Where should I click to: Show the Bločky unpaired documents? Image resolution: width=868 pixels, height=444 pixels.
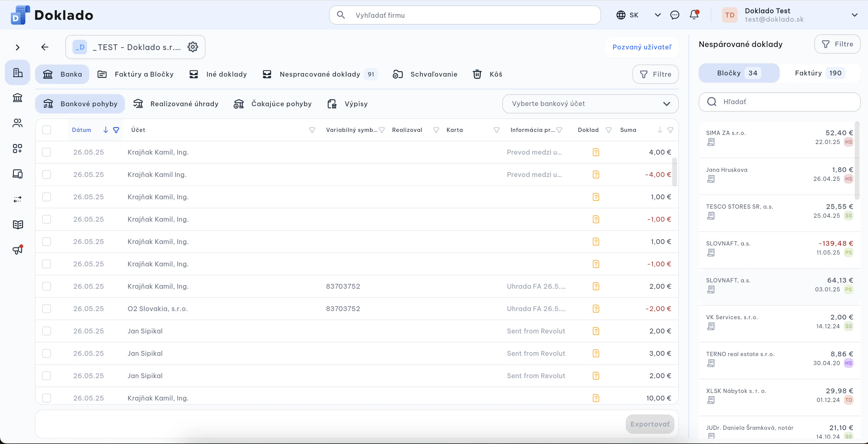(739, 73)
